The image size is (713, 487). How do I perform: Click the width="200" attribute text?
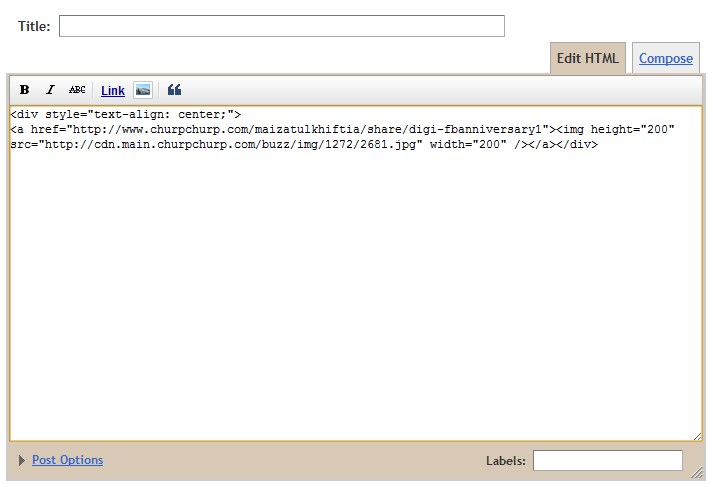(x=468, y=145)
